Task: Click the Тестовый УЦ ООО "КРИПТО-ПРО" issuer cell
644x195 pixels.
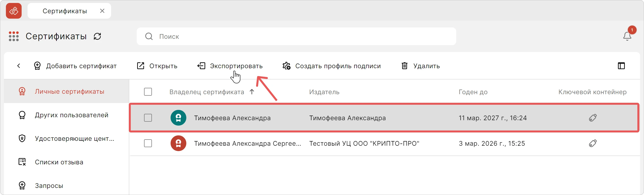Action: click(x=364, y=144)
